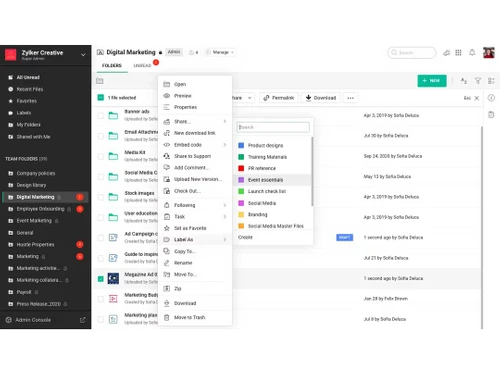
Task: Check the Banner ads folder checkbox
Action: 101,116
